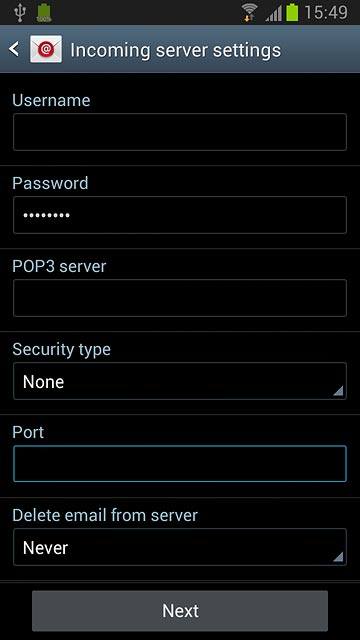Select the None security type value
360x640 pixels.
point(44,382)
